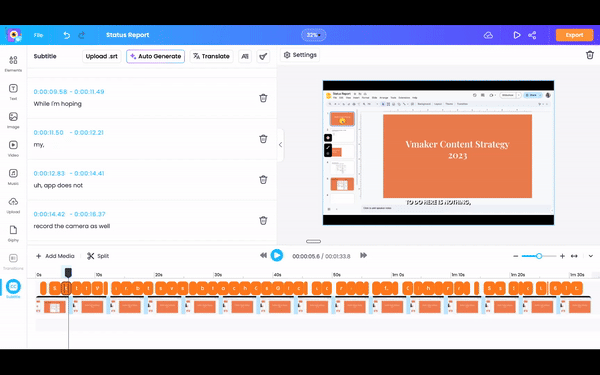Click the text case icon beside Translate
The image size is (600, 375).
coord(245,56)
